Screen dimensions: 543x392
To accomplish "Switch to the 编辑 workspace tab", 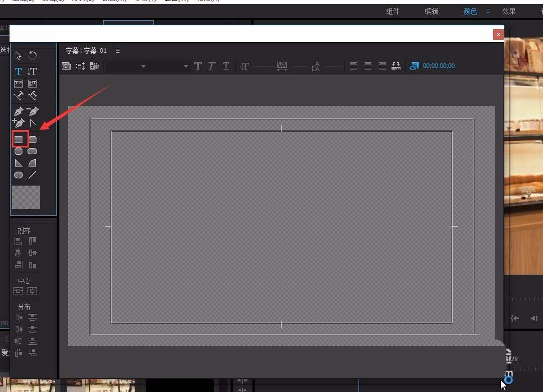I will point(431,11).
